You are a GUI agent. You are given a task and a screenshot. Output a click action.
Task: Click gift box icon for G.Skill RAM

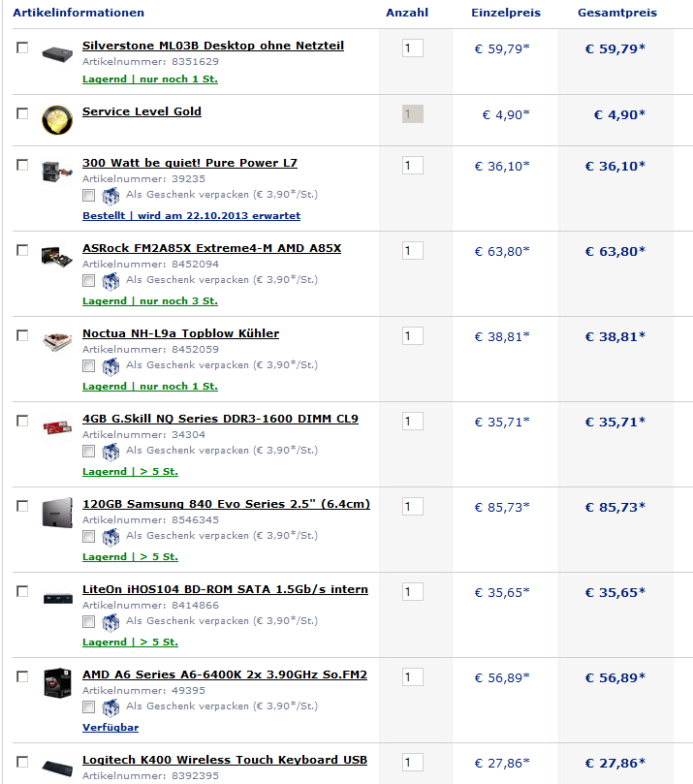[110, 452]
